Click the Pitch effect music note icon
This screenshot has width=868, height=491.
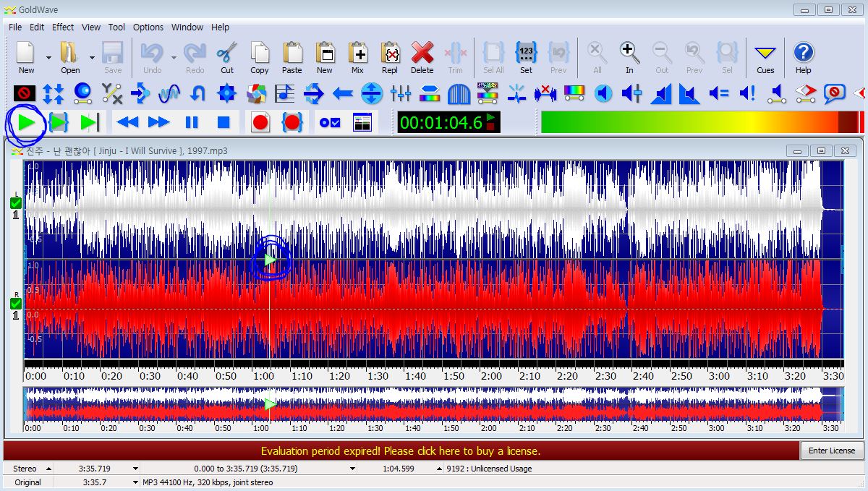pyautogui.click(x=285, y=93)
